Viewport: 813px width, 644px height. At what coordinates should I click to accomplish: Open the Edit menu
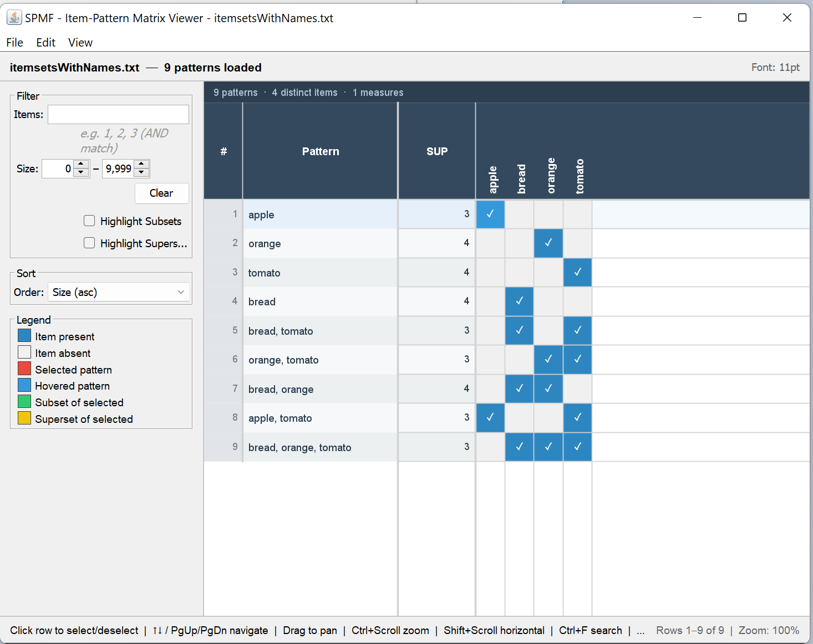point(45,43)
